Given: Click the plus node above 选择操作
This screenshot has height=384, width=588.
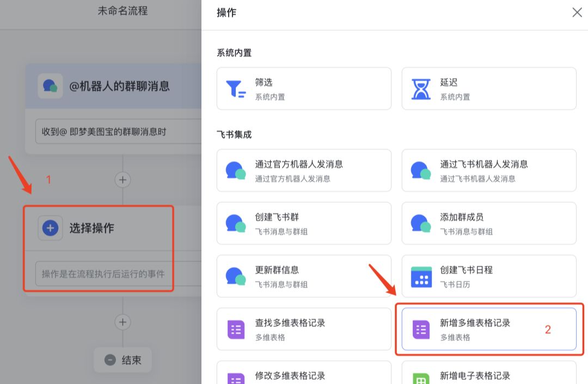Looking at the screenshot, I should click(122, 180).
